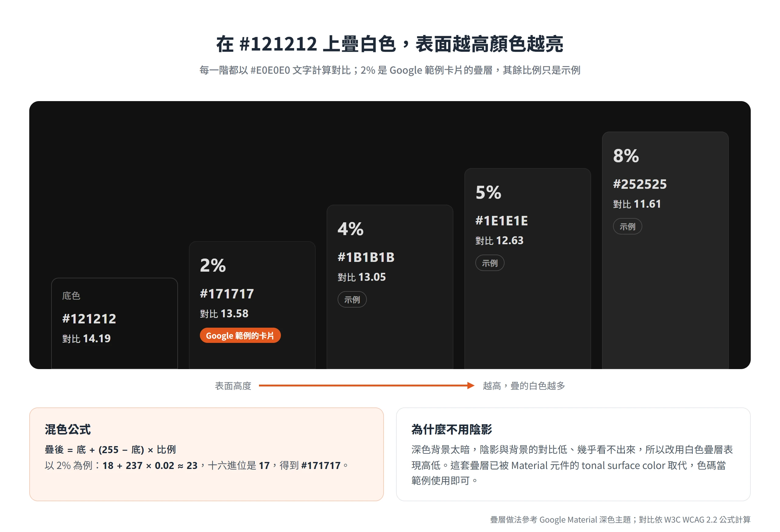Select the #121212 base color card
Image resolution: width=780 pixels, height=532 pixels.
115,323
